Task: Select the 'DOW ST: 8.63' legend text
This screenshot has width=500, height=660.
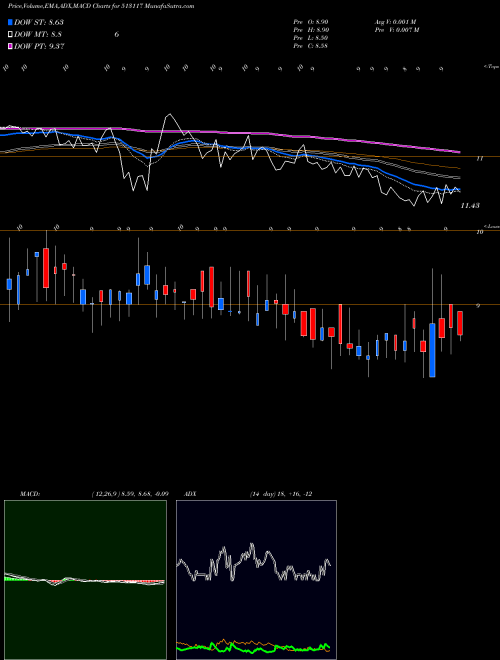Action: click(39, 22)
